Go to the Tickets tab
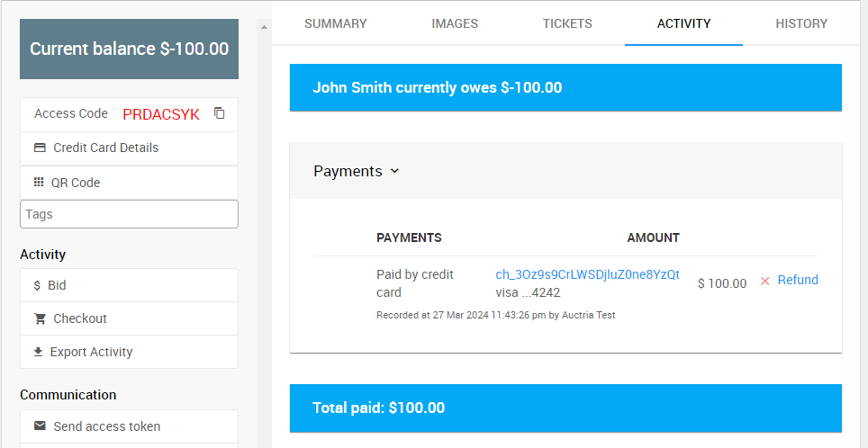Image resolution: width=868 pixels, height=448 pixels. click(567, 23)
